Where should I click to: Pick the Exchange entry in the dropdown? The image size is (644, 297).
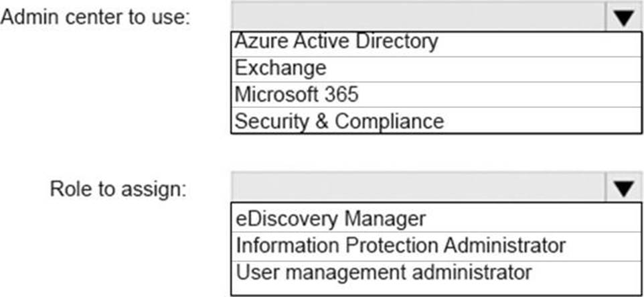(280, 68)
